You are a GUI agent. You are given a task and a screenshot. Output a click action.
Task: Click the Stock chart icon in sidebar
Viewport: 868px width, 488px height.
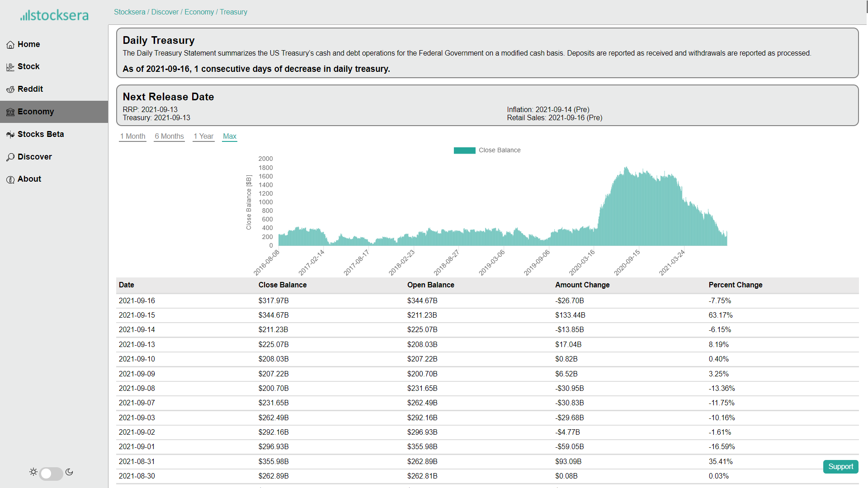pyautogui.click(x=10, y=67)
